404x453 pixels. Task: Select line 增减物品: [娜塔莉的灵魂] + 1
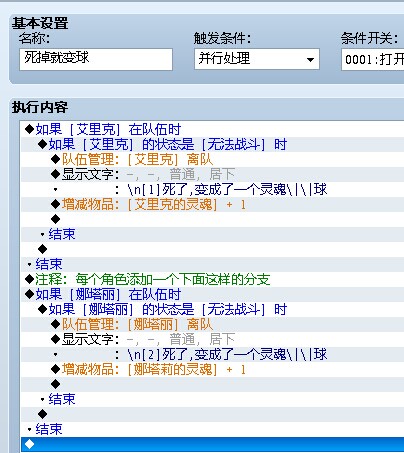(x=212, y=369)
